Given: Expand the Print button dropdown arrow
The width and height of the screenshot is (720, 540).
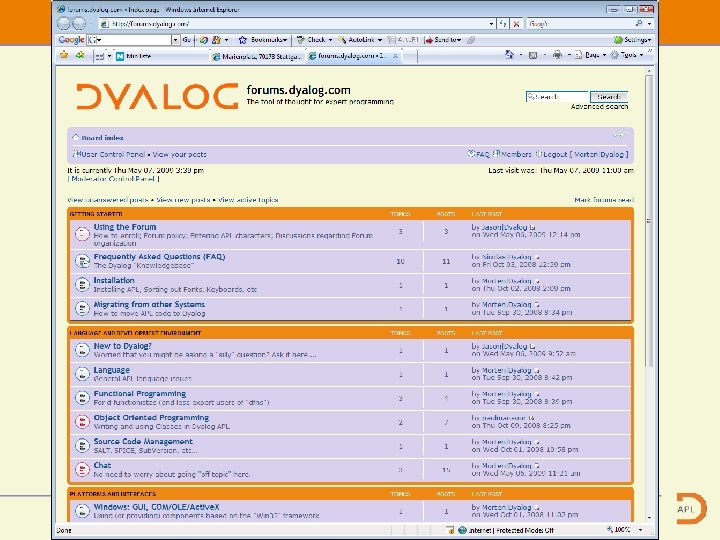Looking at the screenshot, I should (x=569, y=55).
